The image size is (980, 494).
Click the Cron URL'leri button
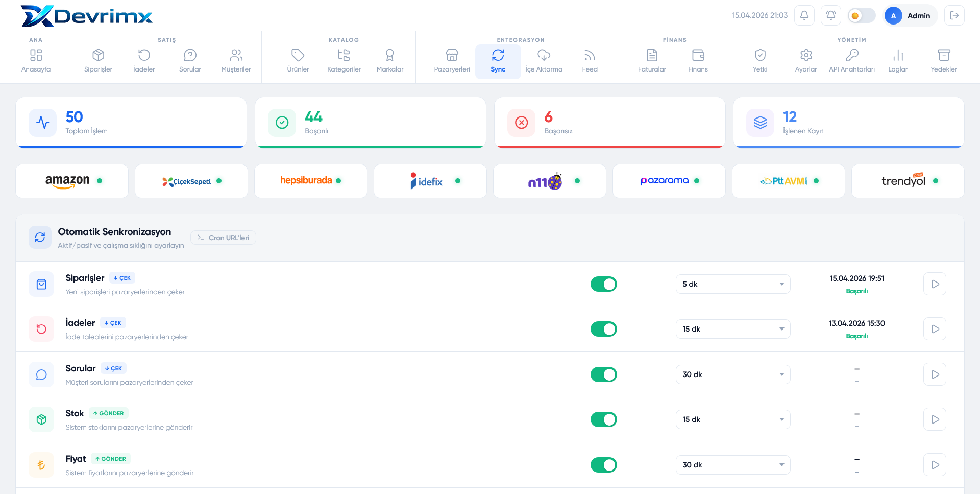[x=223, y=238]
